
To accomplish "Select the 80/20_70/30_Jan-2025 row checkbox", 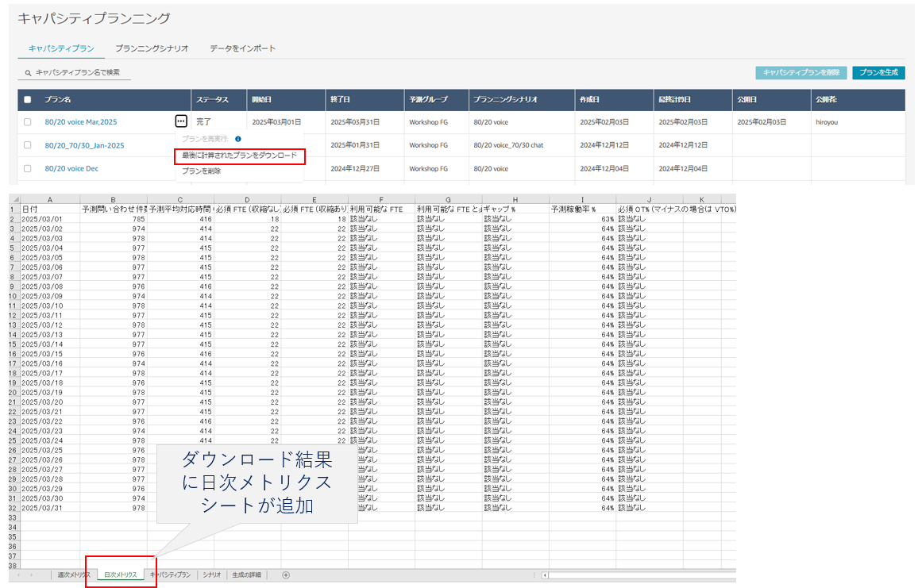I will pyautogui.click(x=28, y=145).
